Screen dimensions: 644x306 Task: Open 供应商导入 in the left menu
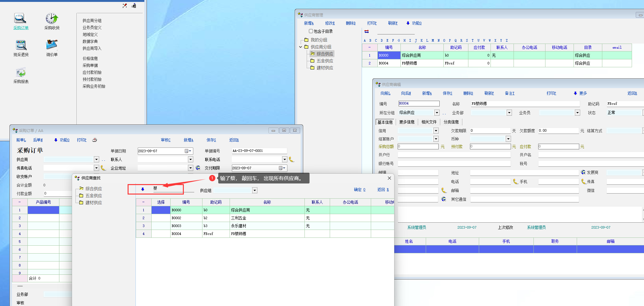pos(92,48)
